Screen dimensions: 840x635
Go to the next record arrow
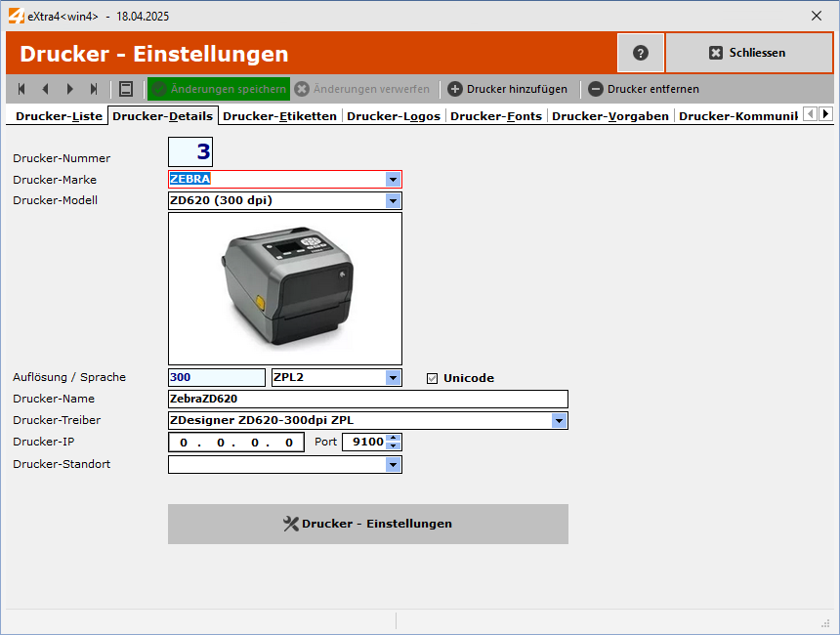[68, 89]
